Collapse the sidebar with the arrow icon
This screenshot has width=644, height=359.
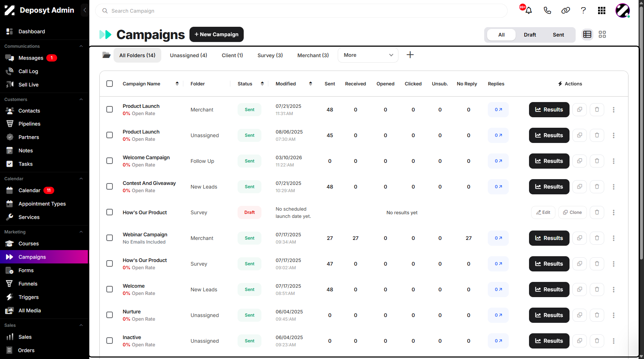85,10
